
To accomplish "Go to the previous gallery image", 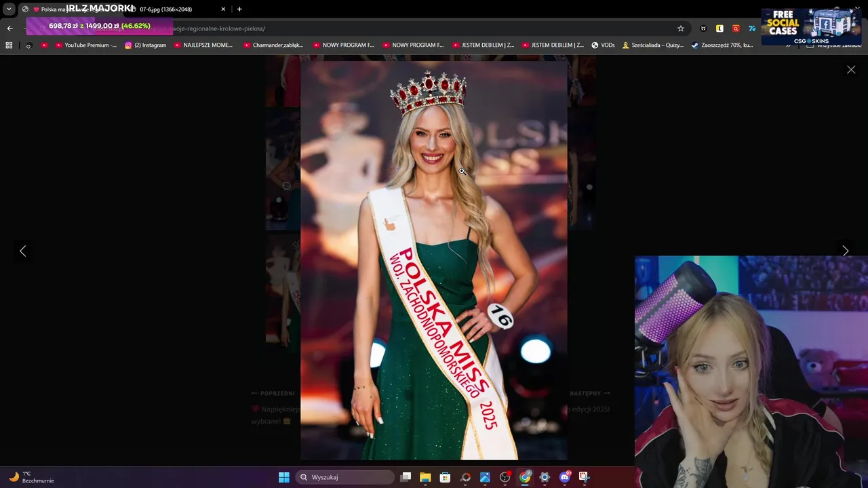I will point(22,251).
